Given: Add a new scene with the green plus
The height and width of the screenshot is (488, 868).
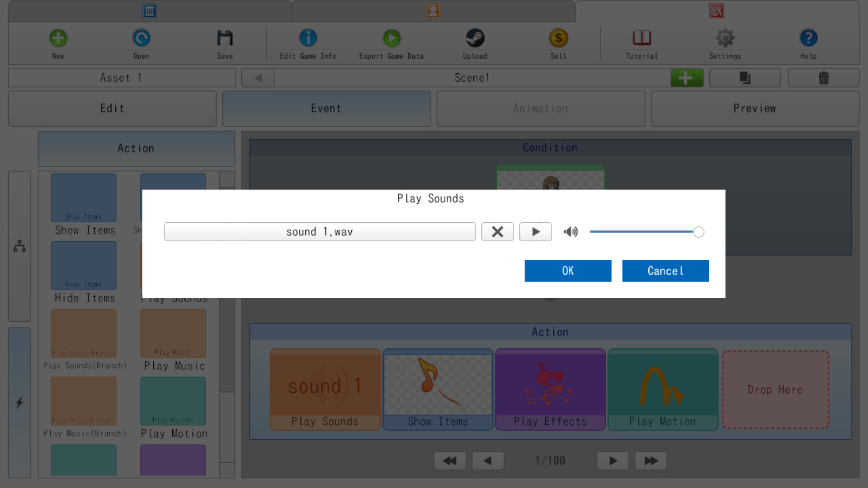Looking at the screenshot, I should [x=687, y=78].
